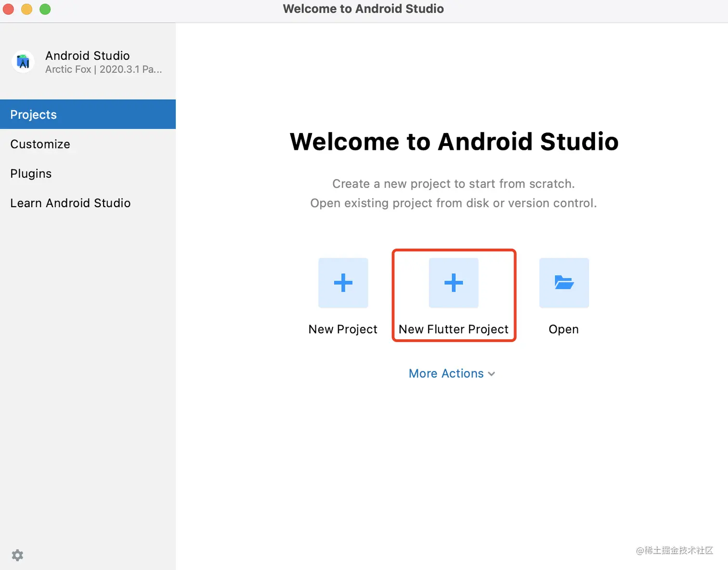Viewport: 728px width, 570px height.
Task: Select the Projects tab in sidebar
Action: [88, 114]
